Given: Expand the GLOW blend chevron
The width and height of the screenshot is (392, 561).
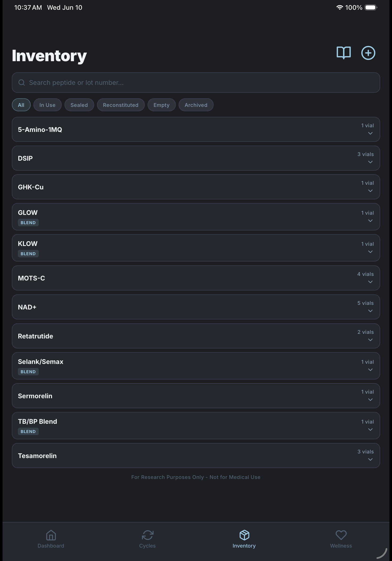Looking at the screenshot, I should tap(370, 221).
